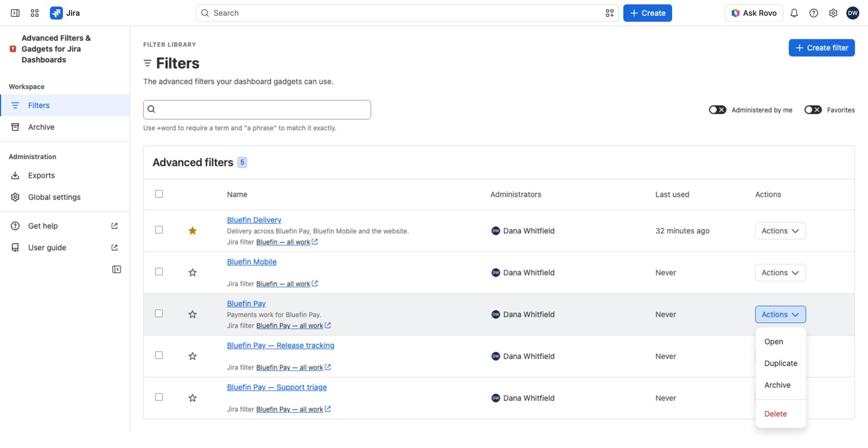The width and height of the screenshot is (868, 448).
Task: Star the Bluefin Pay filter
Action: [x=193, y=314]
